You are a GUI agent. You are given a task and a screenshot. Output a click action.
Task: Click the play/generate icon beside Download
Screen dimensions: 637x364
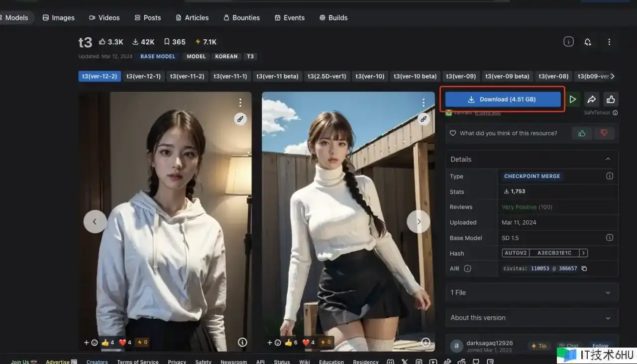coord(573,99)
